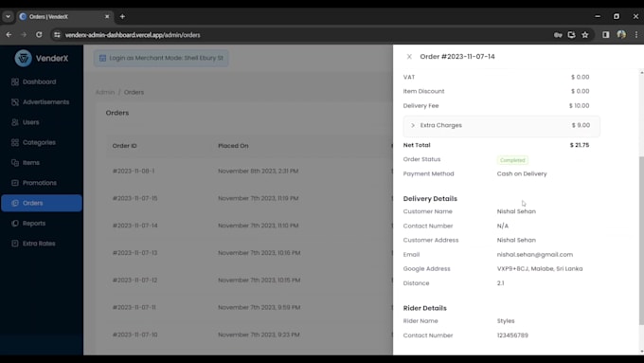Click the order panel vertical scrollbar

click(x=641, y=241)
